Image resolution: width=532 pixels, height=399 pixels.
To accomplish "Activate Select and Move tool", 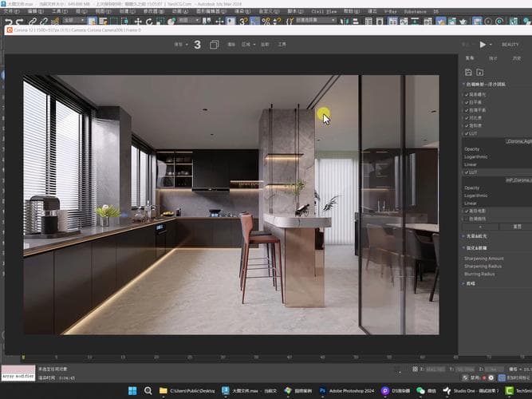I will (x=138, y=22).
